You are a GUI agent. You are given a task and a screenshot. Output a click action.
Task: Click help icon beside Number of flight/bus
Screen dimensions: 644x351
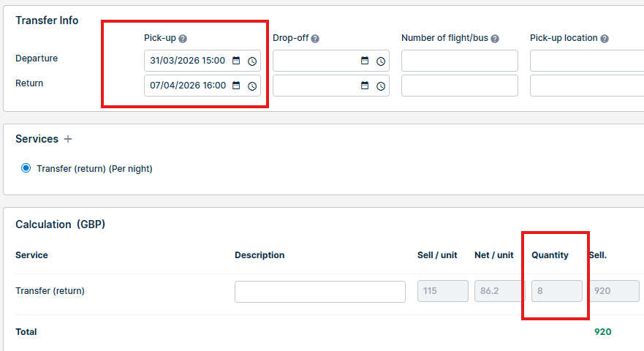(x=495, y=39)
